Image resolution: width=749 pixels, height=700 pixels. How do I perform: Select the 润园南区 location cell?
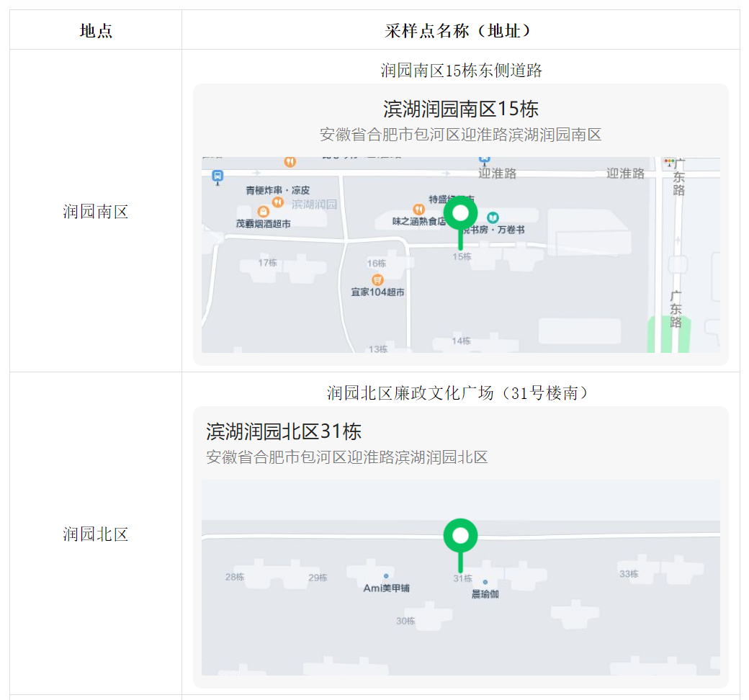click(x=96, y=212)
